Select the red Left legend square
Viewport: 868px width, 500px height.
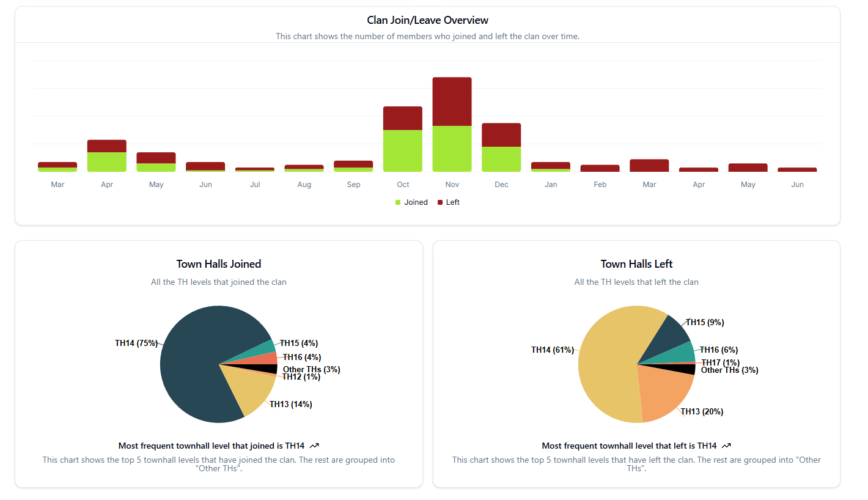point(439,202)
